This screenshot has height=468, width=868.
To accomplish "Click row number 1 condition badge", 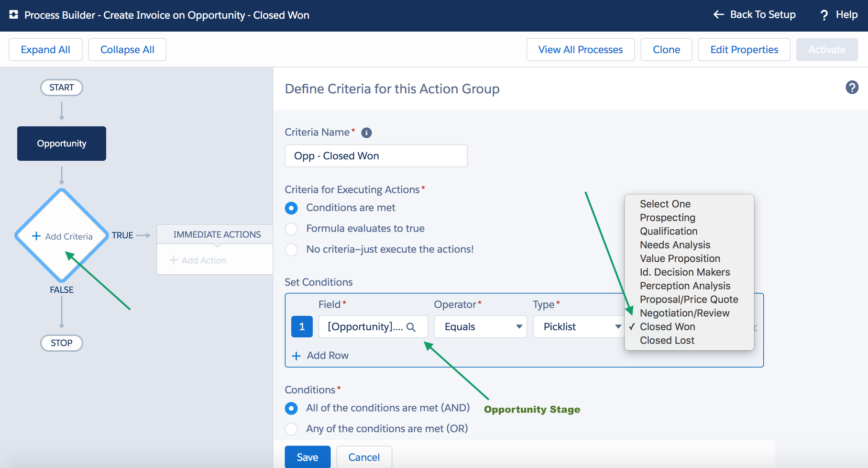I will [x=302, y=327].
